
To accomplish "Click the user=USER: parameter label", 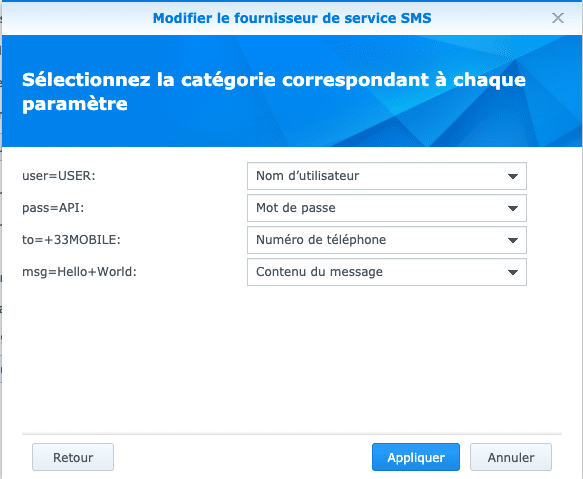I will (x=59, y=176).
